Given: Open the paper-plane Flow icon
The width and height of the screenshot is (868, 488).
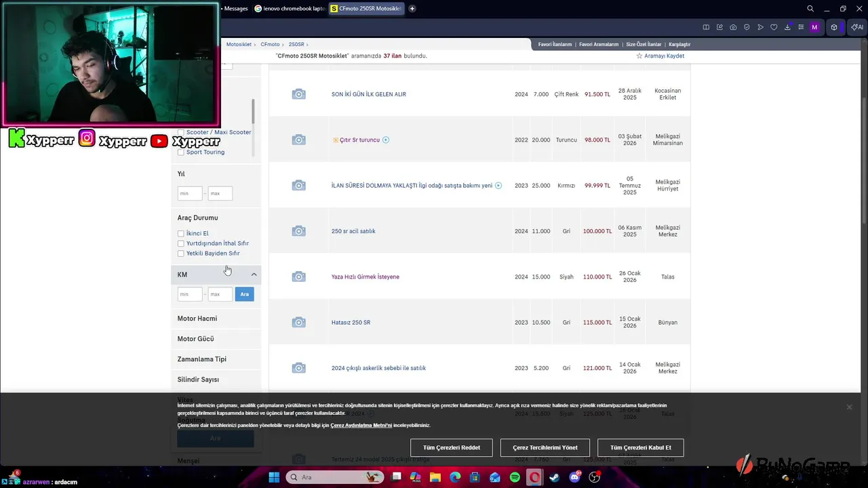Looking at the screenshot, I should (760, 27).
